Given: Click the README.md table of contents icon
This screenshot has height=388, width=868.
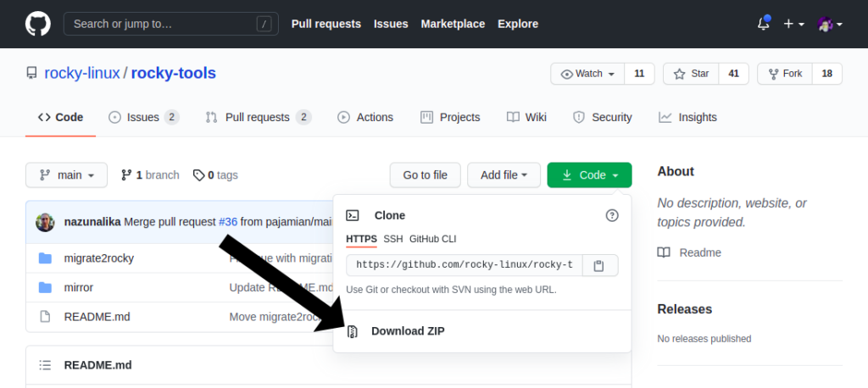Looking at the screenshot, I should [x=45, y=365].
